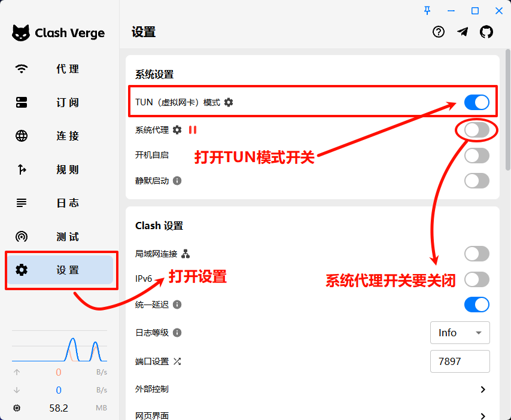Go to the 规则 rules page
The height and width of the screenshot is (420, 511).
point(60,169)
